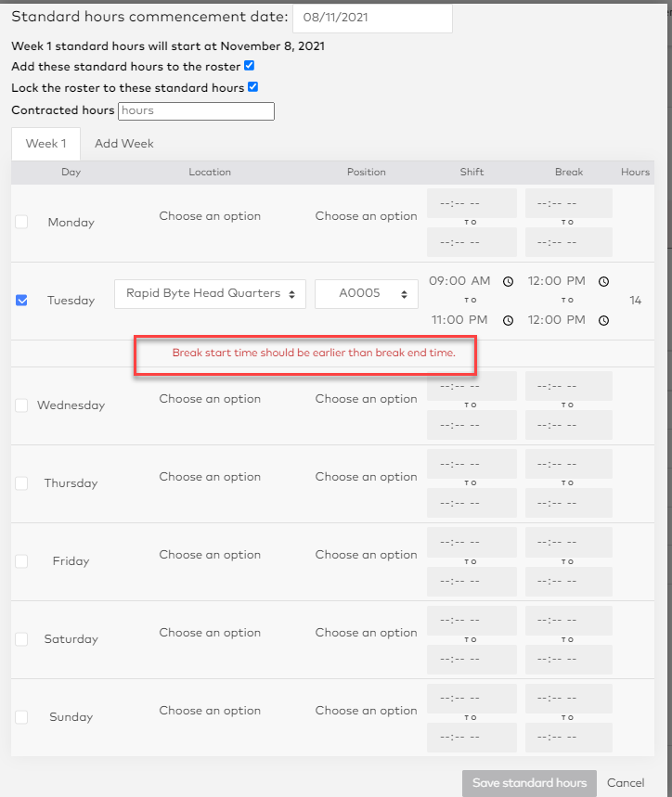This screenshot has height=797, width=672.
Task: Deselect the Tuesday row checkbox
Action: click(21, 300)
